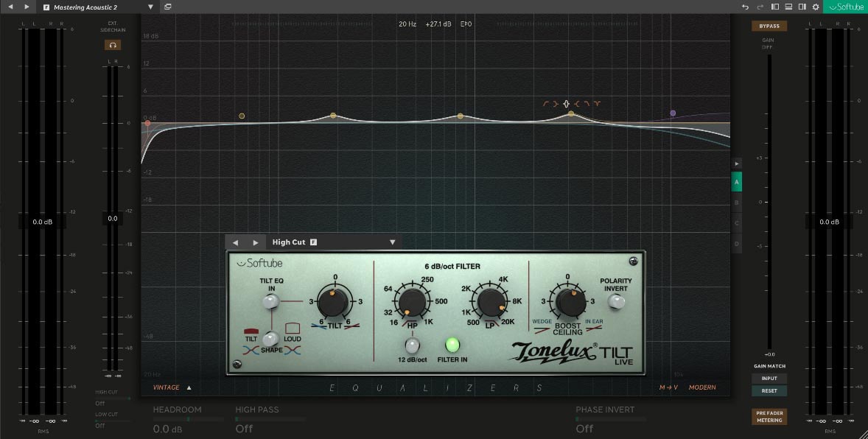Click the HEADROOM slider
The height and width of the screenshot is (439, 868).
[188, 419]
